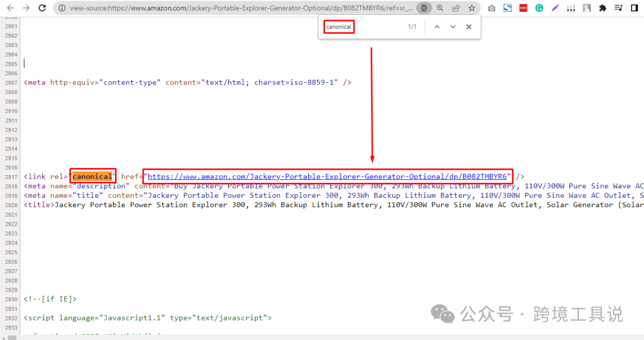Click the meta http-equiv content-type line
The width and height of the screenshot is (644, 340).
click(187, 82)
